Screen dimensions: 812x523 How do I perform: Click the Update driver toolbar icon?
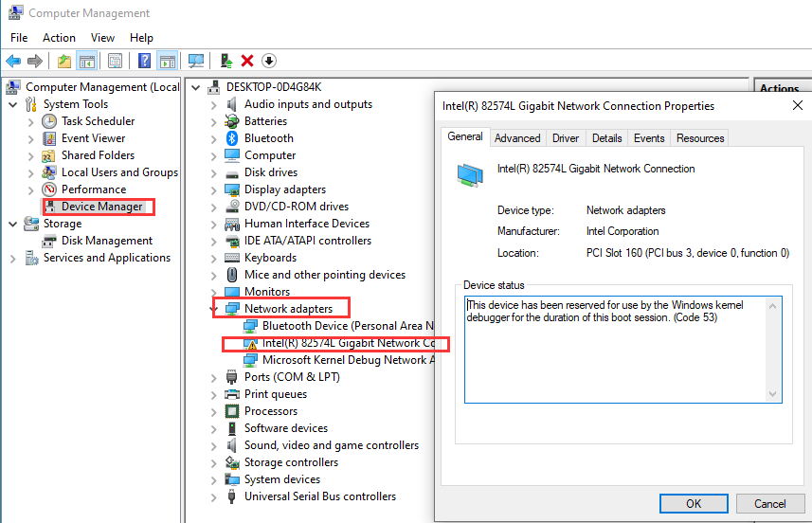click(x=226, y=61)
